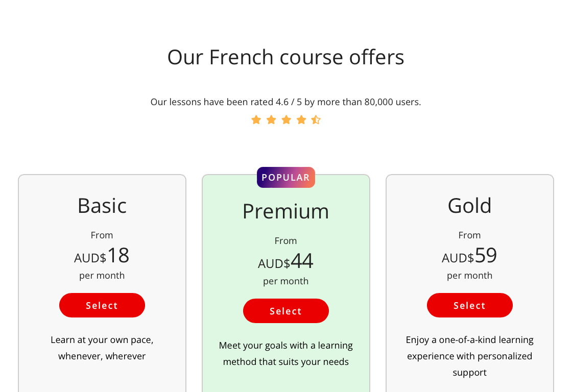Click the Basic plan title
Image resolution: width=572 pixels, height=392 pixels.
[102, 206]
